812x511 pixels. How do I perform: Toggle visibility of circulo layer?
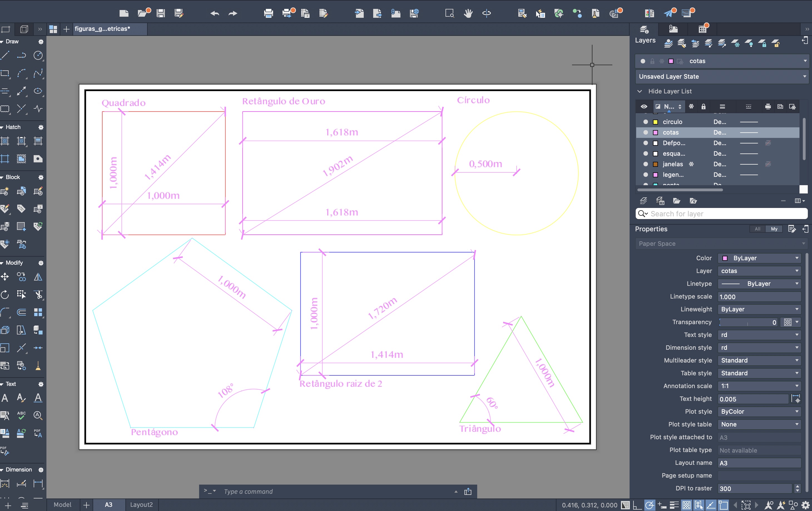click(645, 122)
